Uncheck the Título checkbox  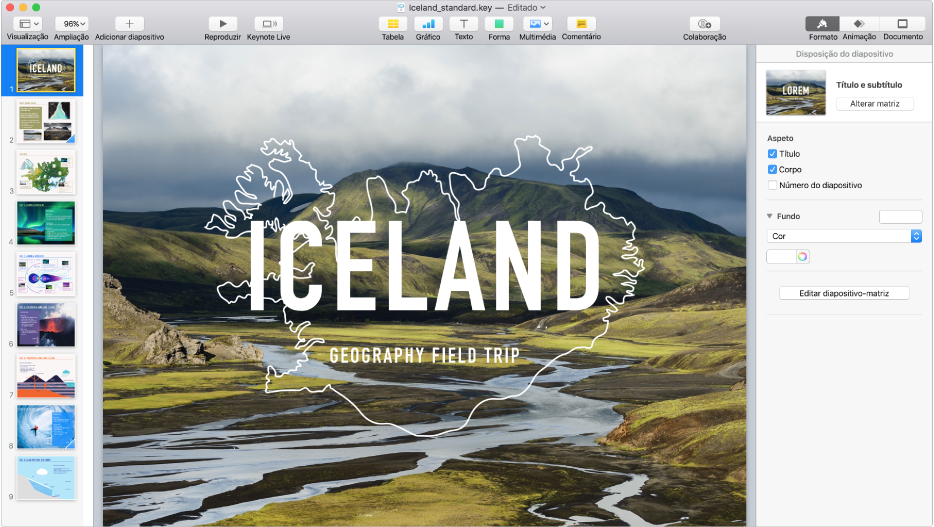773,154
